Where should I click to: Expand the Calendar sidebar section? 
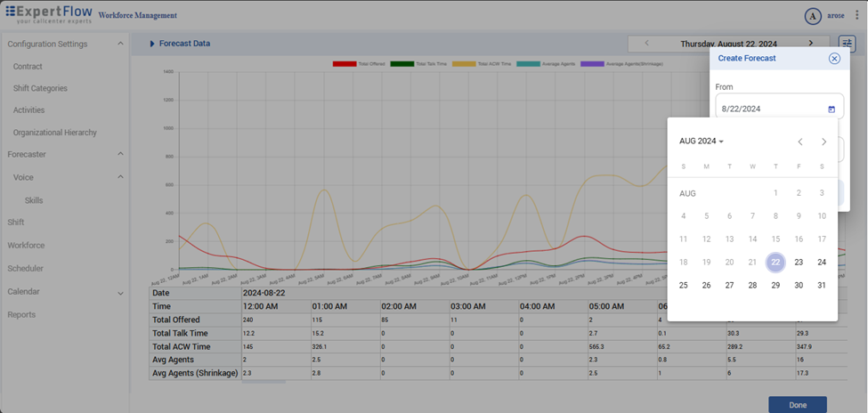120,292
